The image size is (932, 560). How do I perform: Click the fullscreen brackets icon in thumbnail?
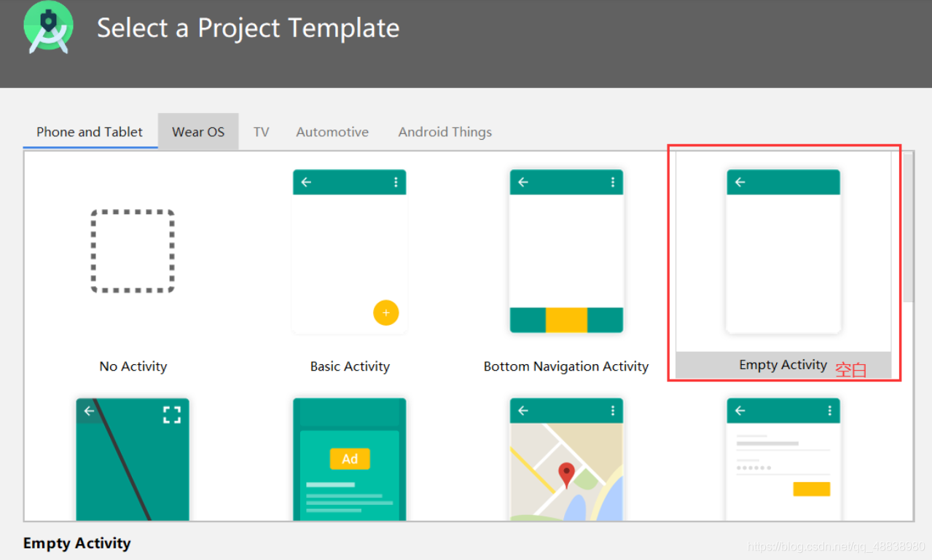pos(172,415)
